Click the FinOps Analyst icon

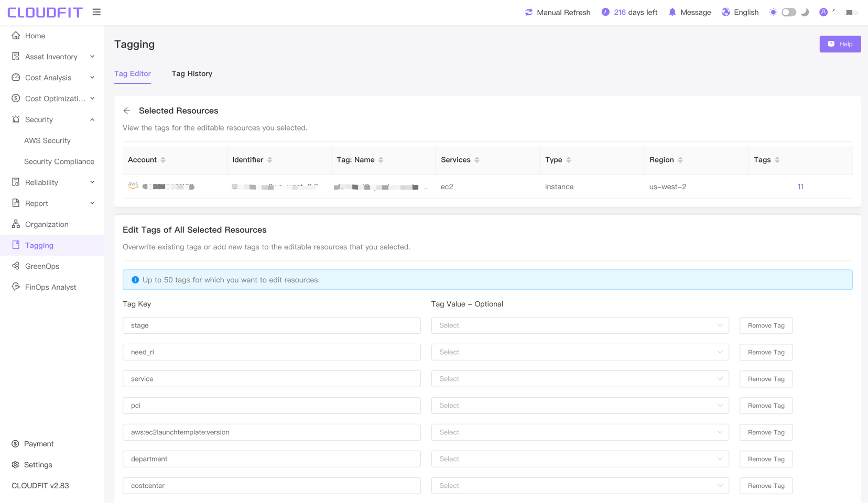(x=16, y=287)
